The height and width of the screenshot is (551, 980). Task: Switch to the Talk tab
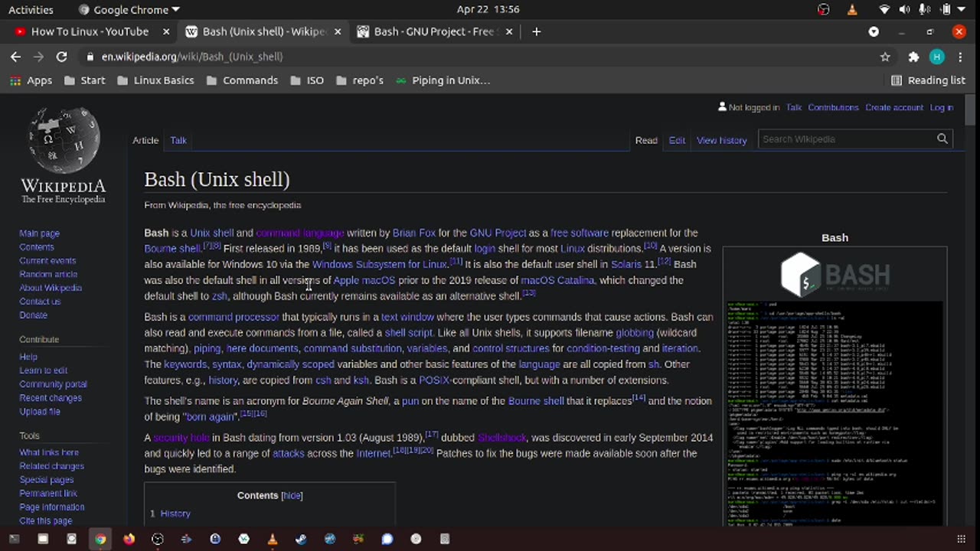pyautogui.click(x=178, y=140)
